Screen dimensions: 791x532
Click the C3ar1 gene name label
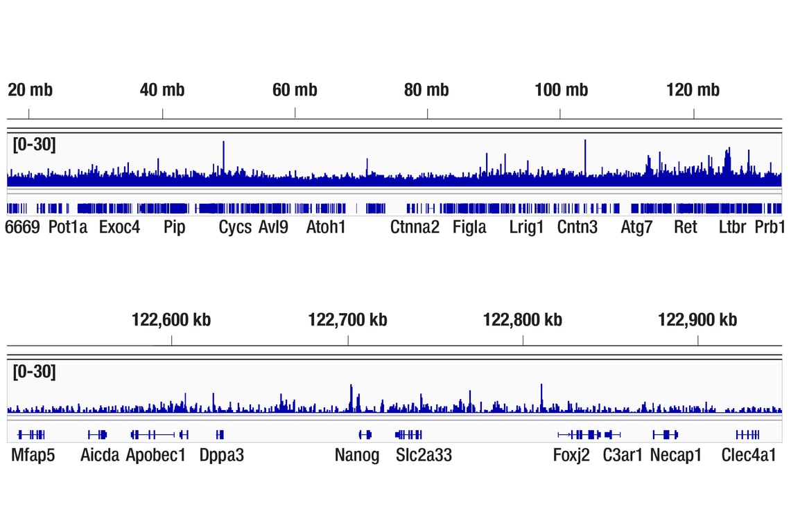pos(623,455)
